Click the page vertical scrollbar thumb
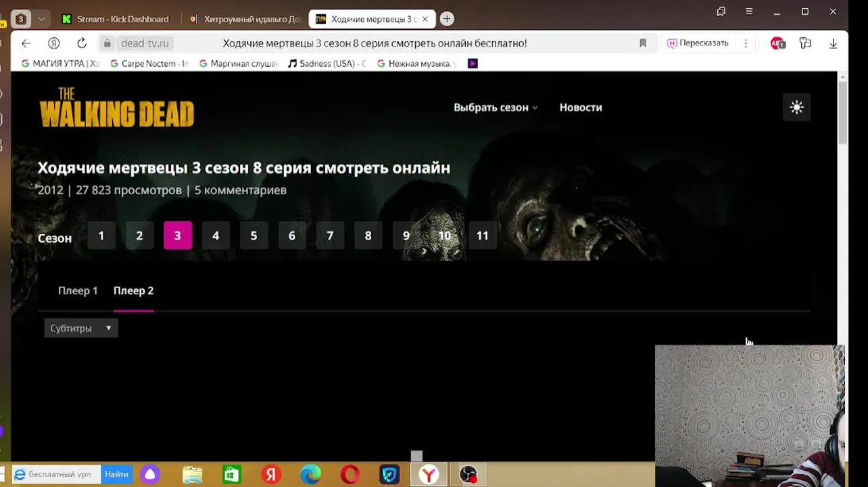The width and height of the screenshot is (868, 487). pyautogui.click(x=842, y=112)
